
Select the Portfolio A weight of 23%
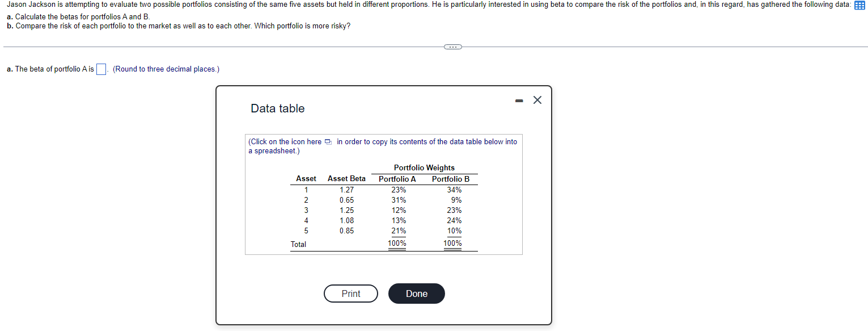point(398,190)
